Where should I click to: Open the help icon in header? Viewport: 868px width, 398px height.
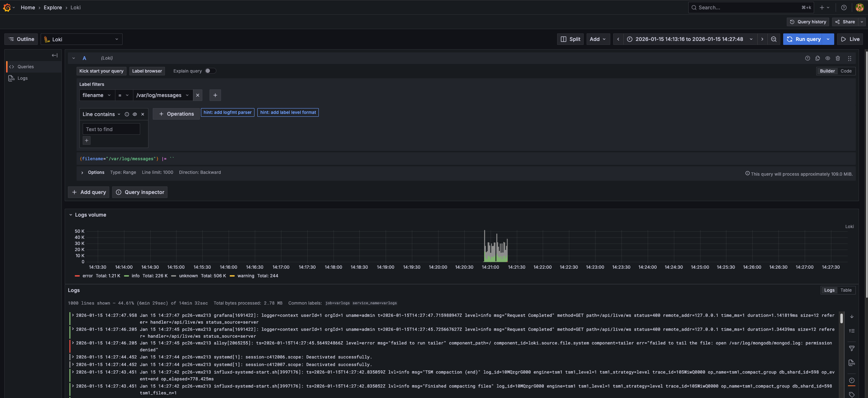click(x=844, y=8)
